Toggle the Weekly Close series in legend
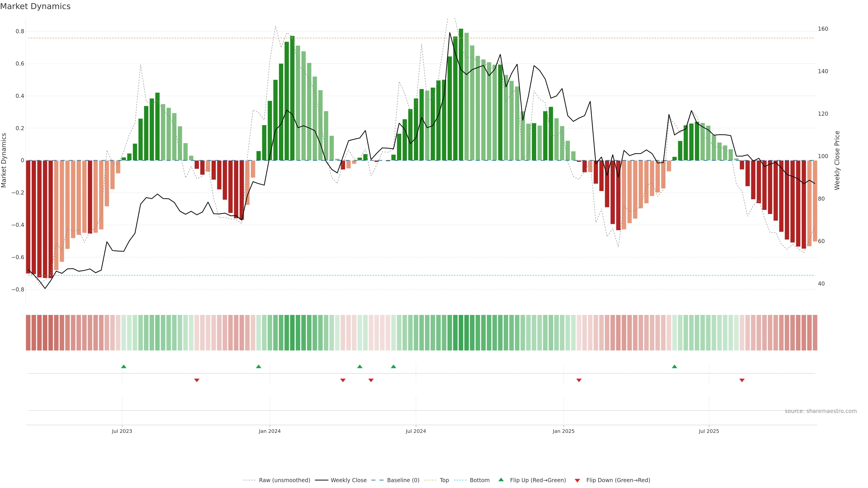 coord(348,480)
